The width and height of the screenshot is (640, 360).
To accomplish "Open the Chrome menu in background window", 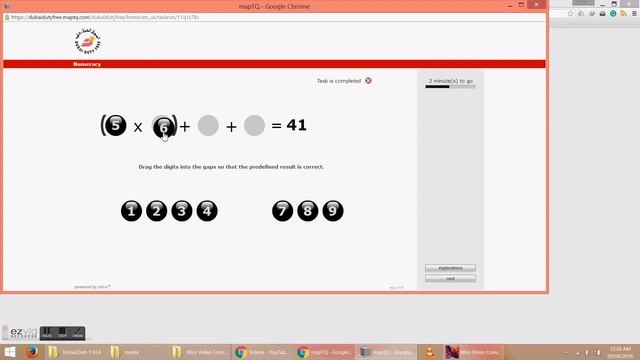I will pyautogui.click(x=634, y=13).
